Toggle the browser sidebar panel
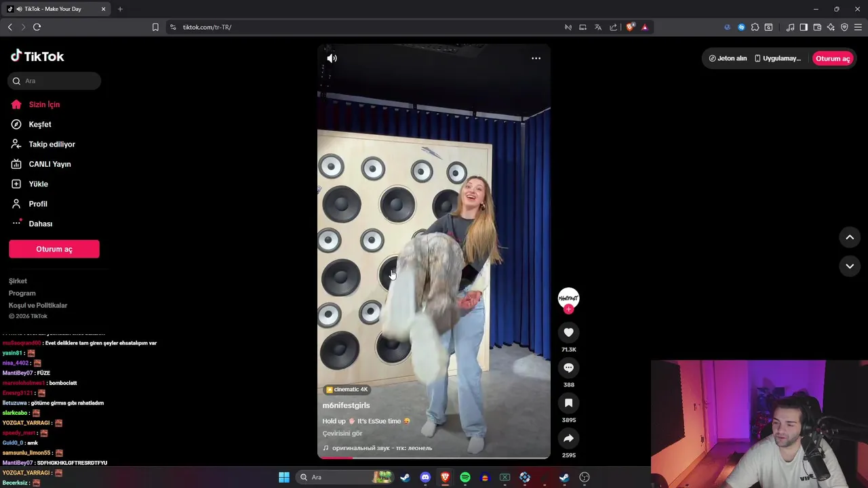 pyautogui.click(x=804, y=27)
